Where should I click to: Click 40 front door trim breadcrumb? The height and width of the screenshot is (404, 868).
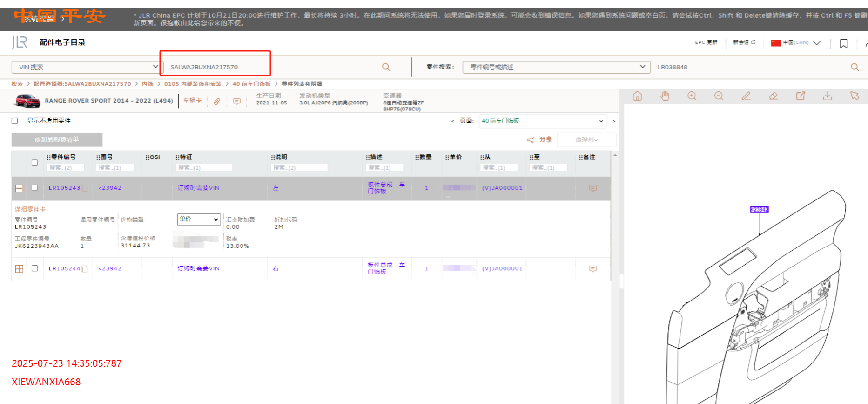point(251,84)
